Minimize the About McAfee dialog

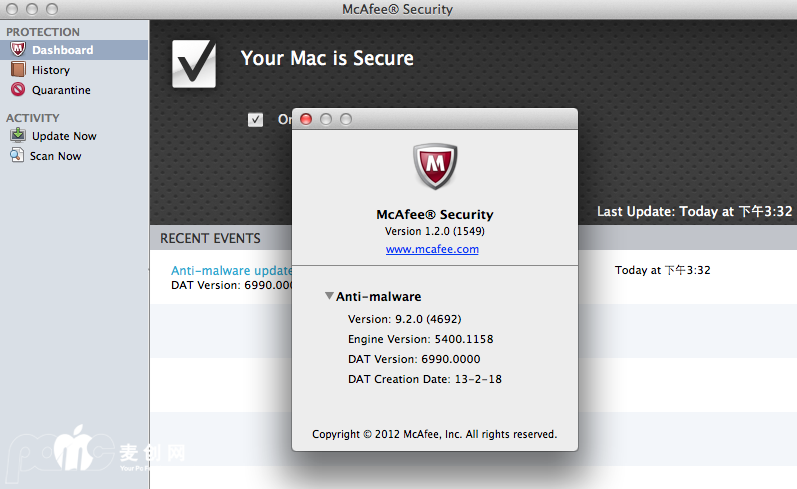(x=326, y=119)
